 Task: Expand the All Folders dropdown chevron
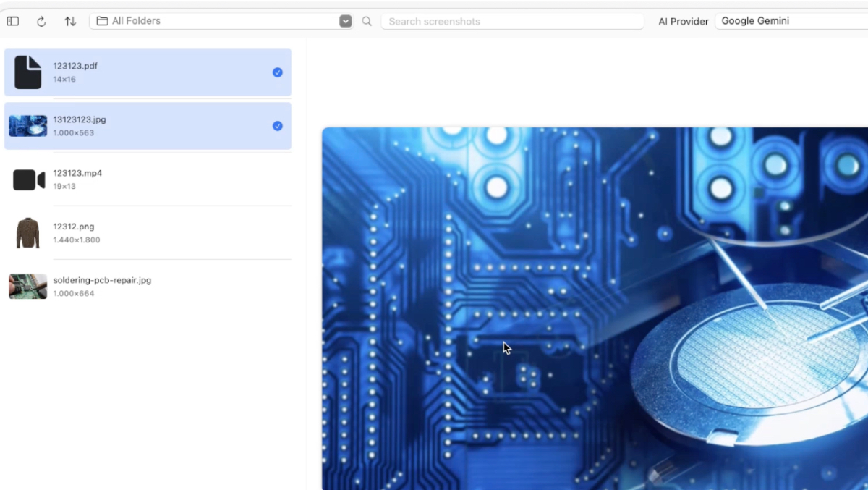(345, 21)
